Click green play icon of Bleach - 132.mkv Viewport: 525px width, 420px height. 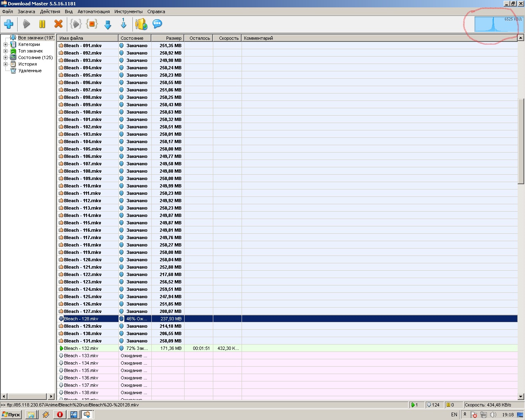(61, 348)
